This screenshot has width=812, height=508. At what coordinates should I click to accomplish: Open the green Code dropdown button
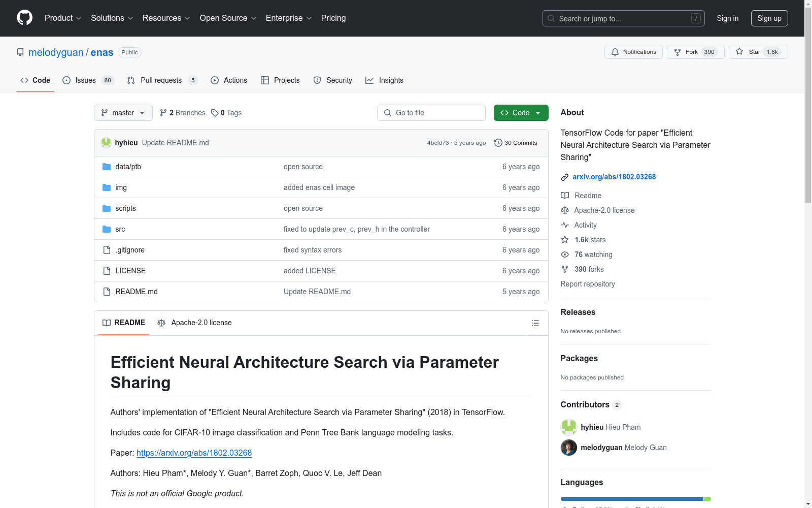coord(521,113)
